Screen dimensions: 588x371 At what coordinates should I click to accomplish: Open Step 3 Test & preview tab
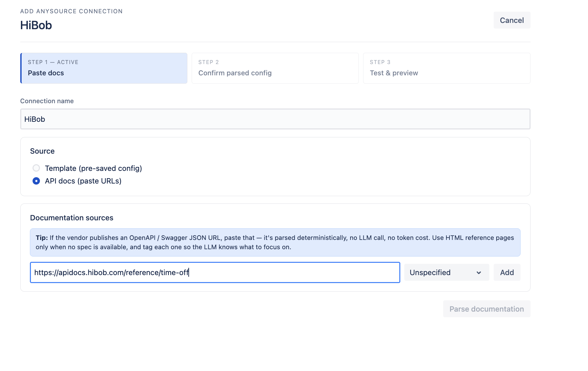(446, 68)
